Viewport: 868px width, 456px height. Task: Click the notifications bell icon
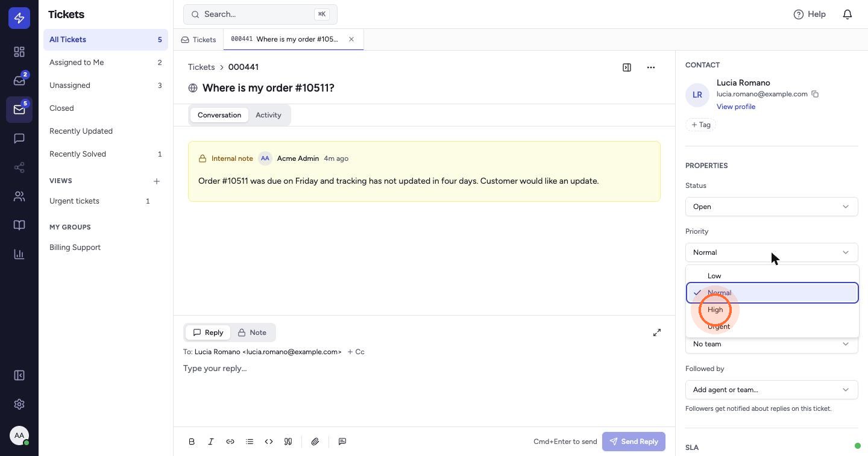[x=848, y=14]
